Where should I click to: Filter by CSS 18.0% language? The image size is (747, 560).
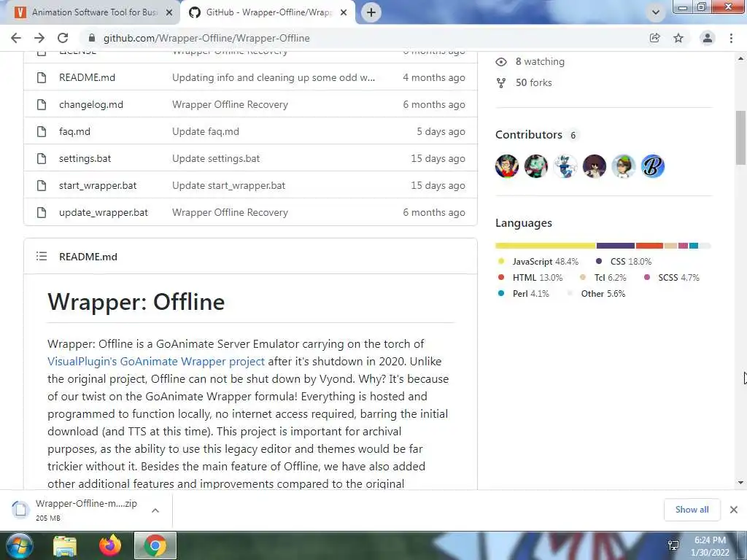coord(624,262)
